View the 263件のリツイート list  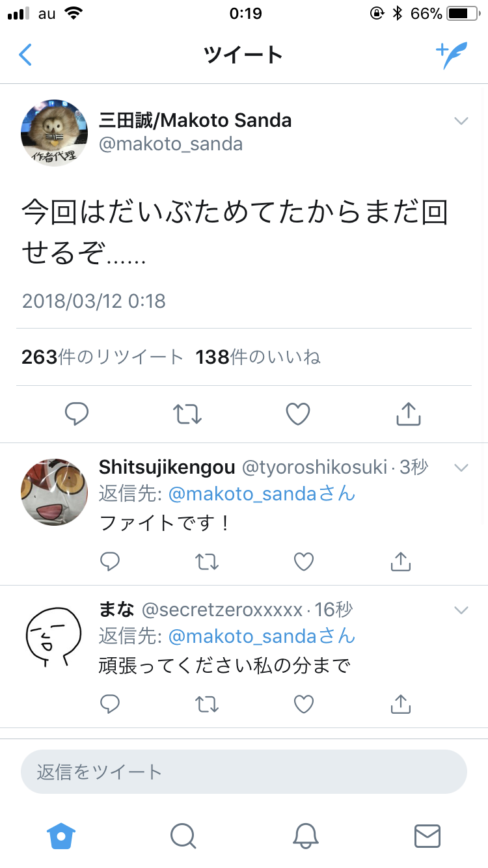103,357
